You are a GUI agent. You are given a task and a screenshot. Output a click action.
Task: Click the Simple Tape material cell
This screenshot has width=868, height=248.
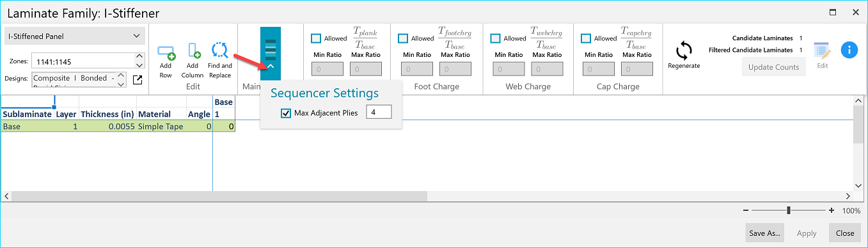(161, 127)
